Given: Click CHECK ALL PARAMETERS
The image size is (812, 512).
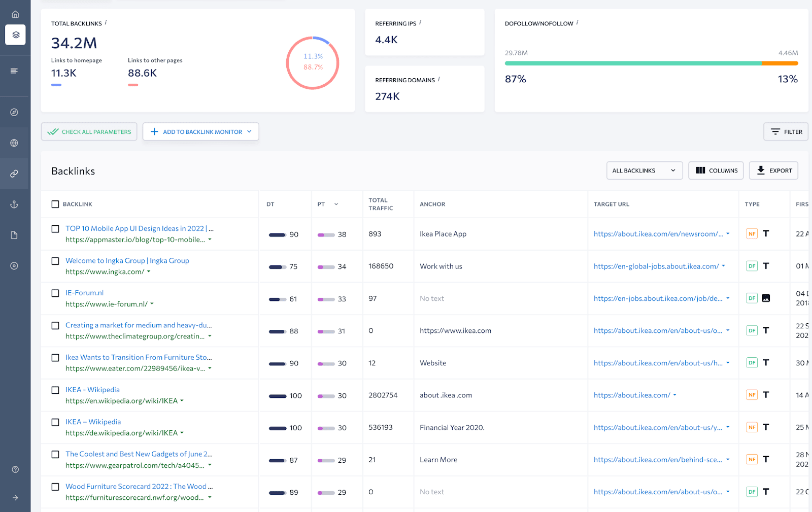Looking at the screenshot, I should click(89, 131).
